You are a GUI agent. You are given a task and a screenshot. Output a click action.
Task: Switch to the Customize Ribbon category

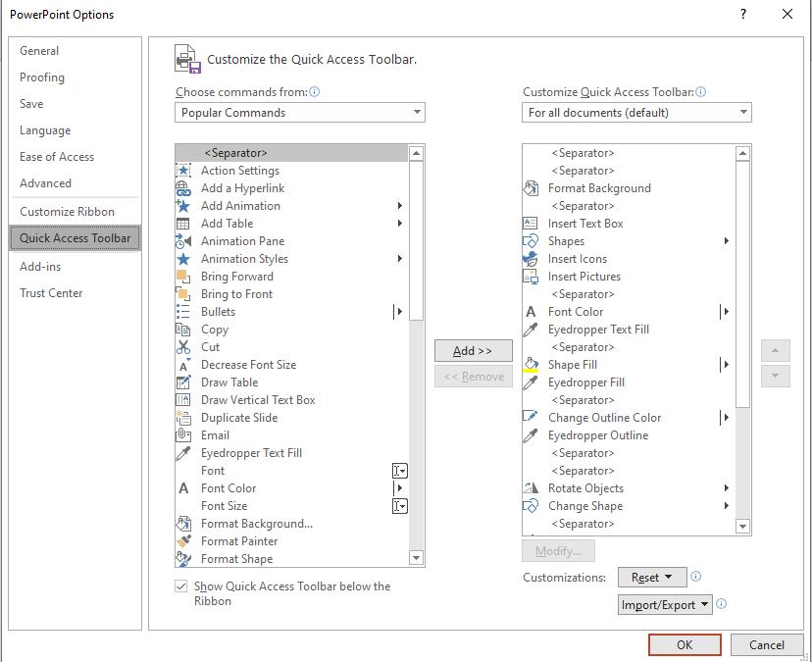pyautogui.click(x=67, y=212)
